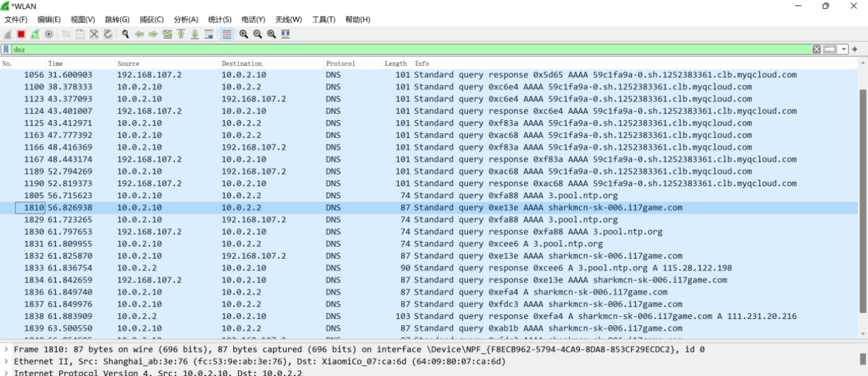Open the filter history dropdown arrow
This screenshot has width=868, height=376.
844,50
